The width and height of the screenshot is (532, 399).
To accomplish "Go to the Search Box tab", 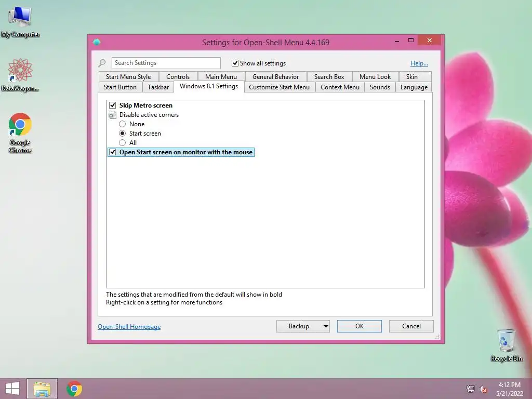I will pyautogui.click(x=329, y=77).
